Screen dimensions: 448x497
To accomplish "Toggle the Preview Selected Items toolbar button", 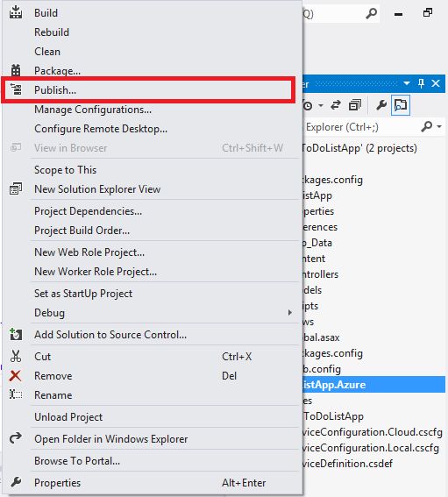I will [401, 105].
